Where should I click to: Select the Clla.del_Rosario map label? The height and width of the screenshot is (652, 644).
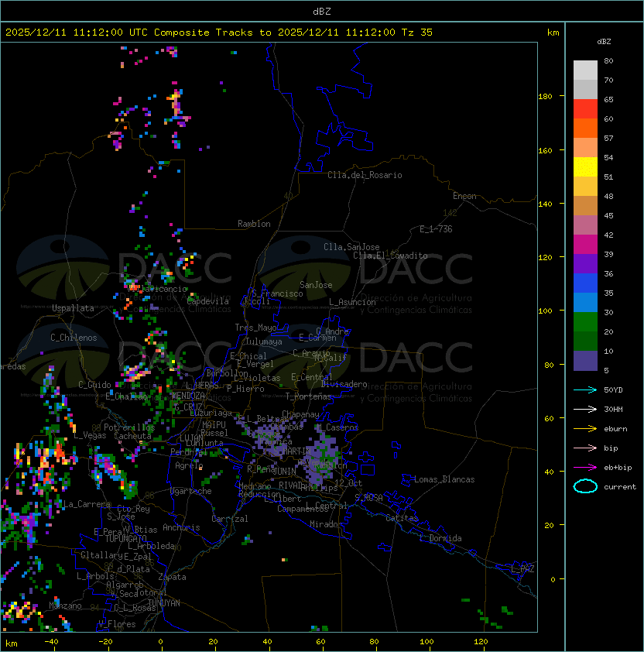[365, 175]
